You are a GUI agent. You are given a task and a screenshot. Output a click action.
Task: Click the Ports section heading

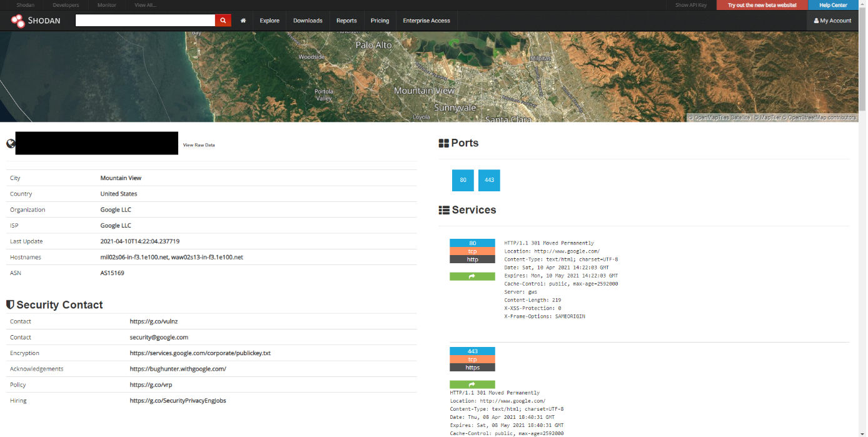point(465,143)
